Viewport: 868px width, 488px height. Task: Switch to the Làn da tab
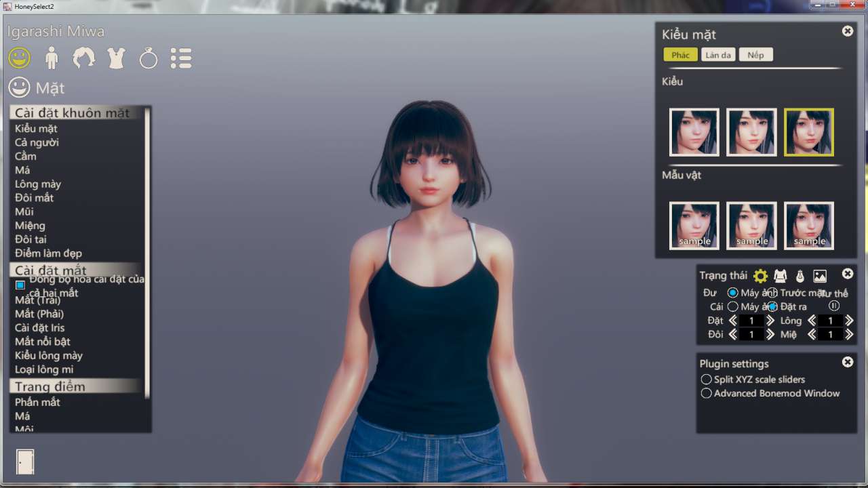pos(718,55)
